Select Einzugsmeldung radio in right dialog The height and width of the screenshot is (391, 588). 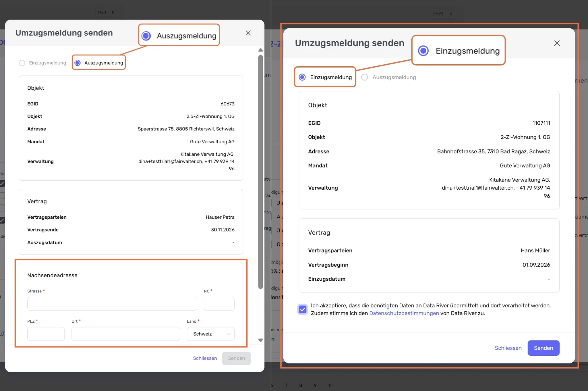tap(302, 77)
